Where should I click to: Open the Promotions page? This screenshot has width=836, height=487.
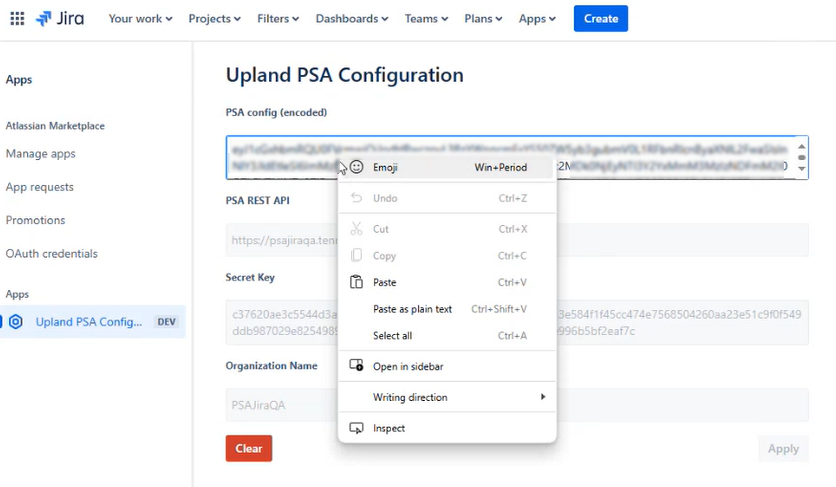coord(35,220)
